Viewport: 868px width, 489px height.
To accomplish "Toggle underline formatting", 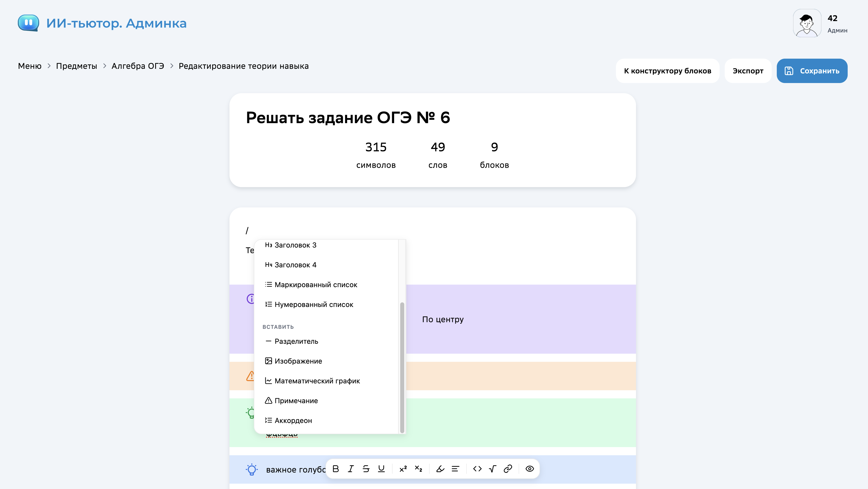I will [381, 469].
